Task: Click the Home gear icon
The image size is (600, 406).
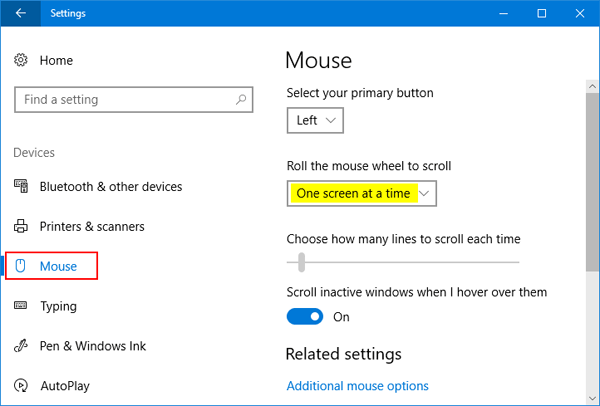Action: click(x=21, y=61)
